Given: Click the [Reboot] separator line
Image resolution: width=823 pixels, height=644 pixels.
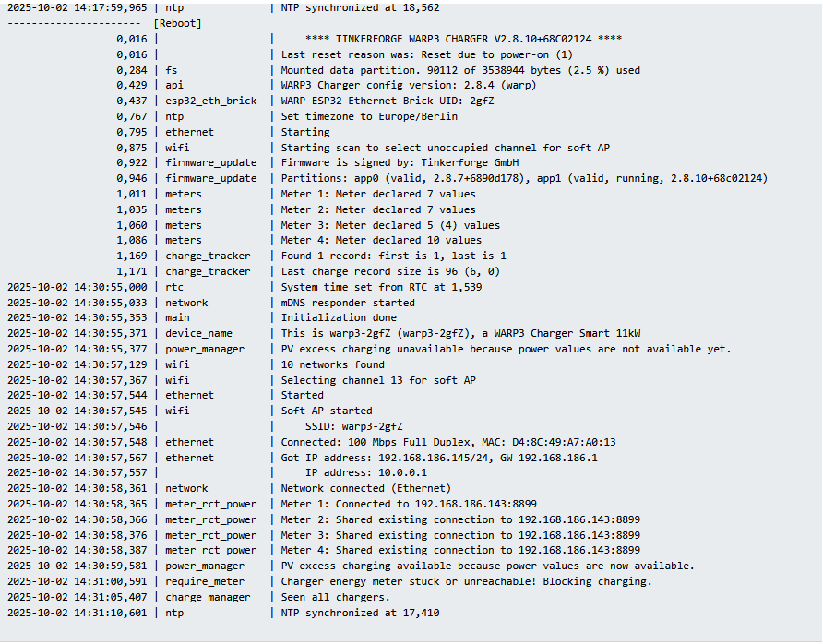Looking at the screenshot, I should pyautogui.click(x=104, y=23).
